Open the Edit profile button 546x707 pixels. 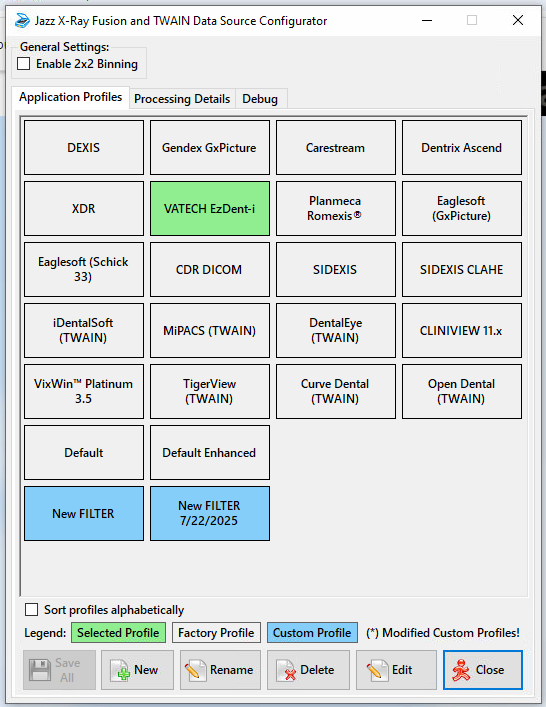click(x=396, y=670)
